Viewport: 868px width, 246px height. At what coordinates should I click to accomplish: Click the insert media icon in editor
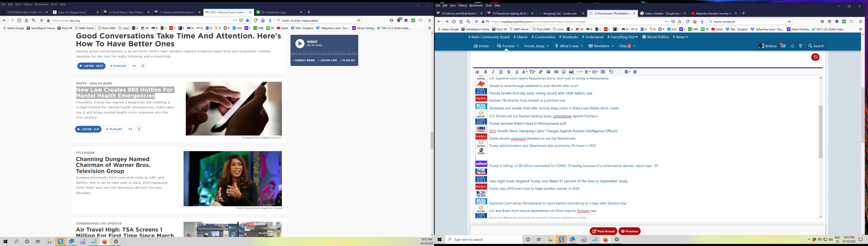[556, 72]
